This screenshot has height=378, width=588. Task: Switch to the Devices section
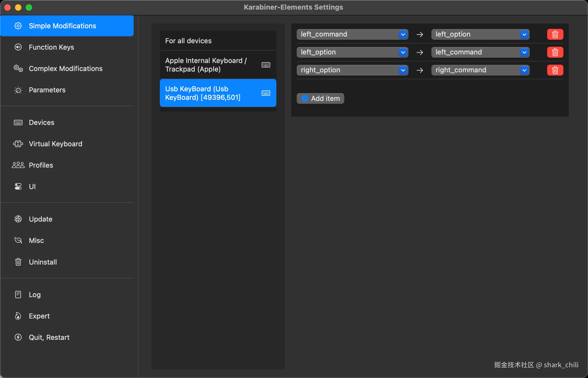pyautogui.click(x=41, y=123)
